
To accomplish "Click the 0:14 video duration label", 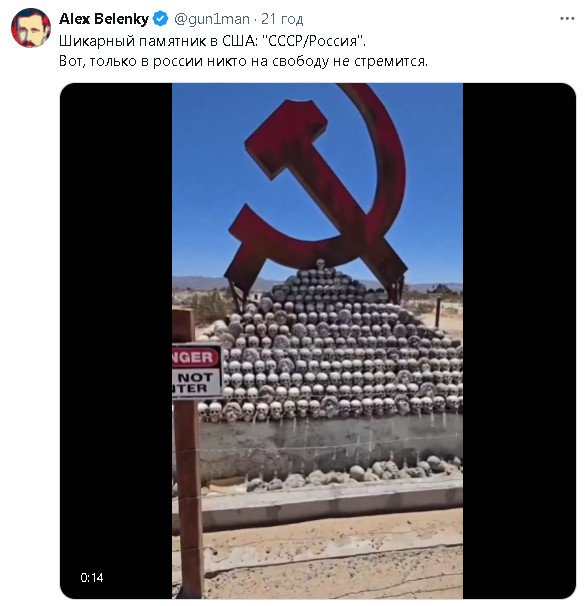I will click(92, 577).
